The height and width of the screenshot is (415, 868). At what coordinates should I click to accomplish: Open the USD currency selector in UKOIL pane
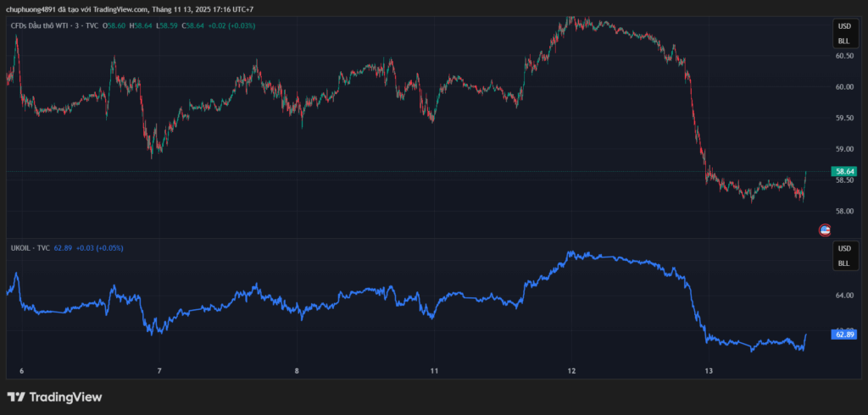click(x=843, y=249)
